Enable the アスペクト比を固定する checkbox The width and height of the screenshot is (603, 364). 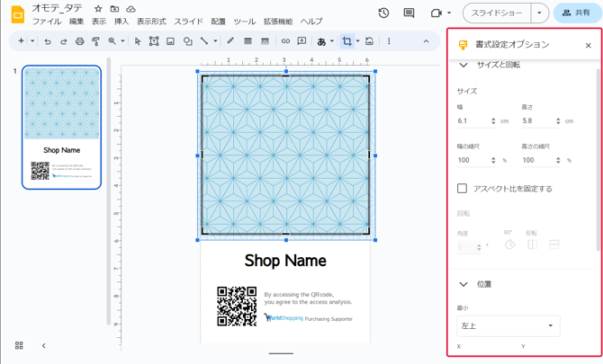tap(463, 189)
